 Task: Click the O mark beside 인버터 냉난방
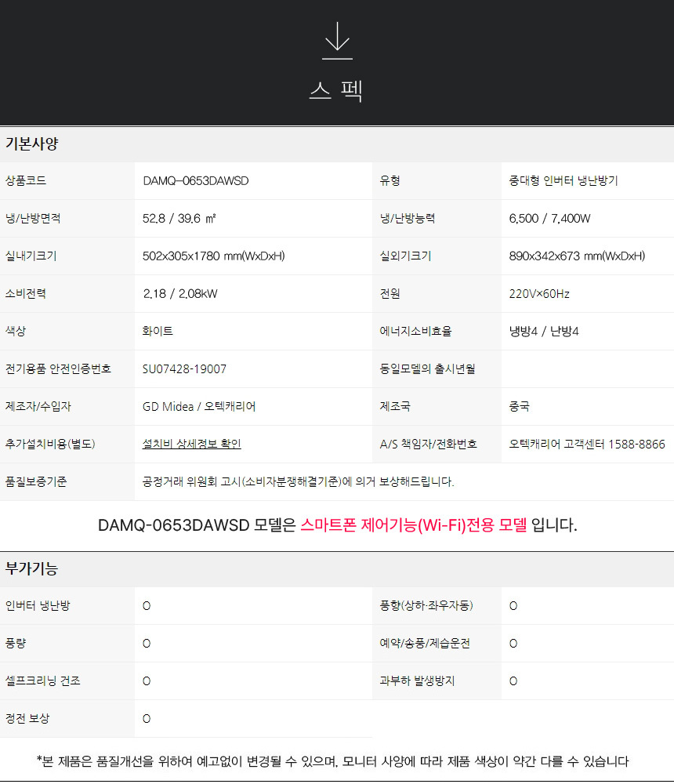tap(147, 606)
